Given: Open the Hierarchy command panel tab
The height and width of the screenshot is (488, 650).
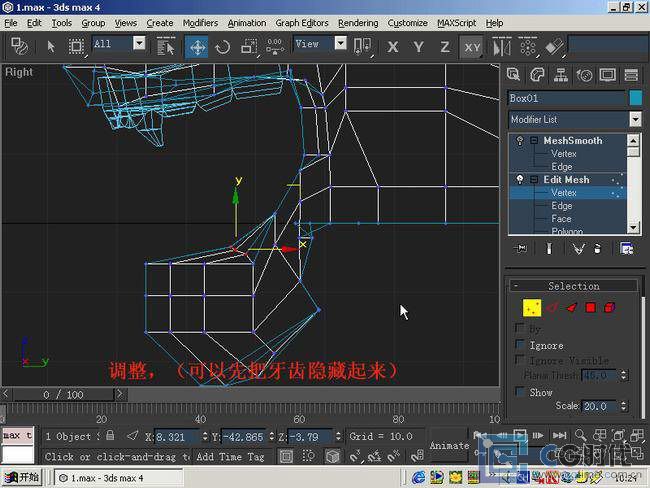Looking at the screenshot, I should 561,75.
